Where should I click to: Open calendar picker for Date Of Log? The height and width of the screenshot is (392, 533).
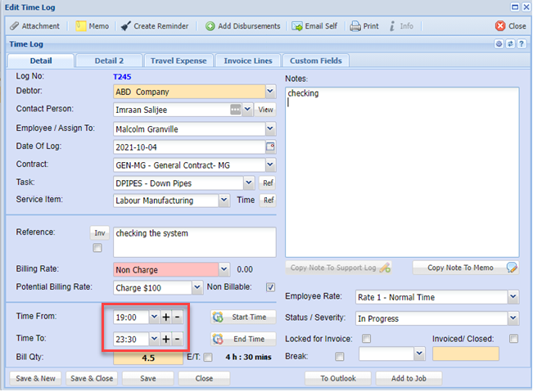[x=270, y=147]
